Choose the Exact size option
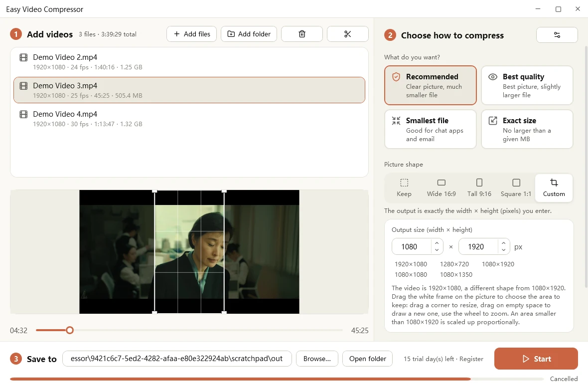The width and height of the screenshot is (588, 389). 527,129
